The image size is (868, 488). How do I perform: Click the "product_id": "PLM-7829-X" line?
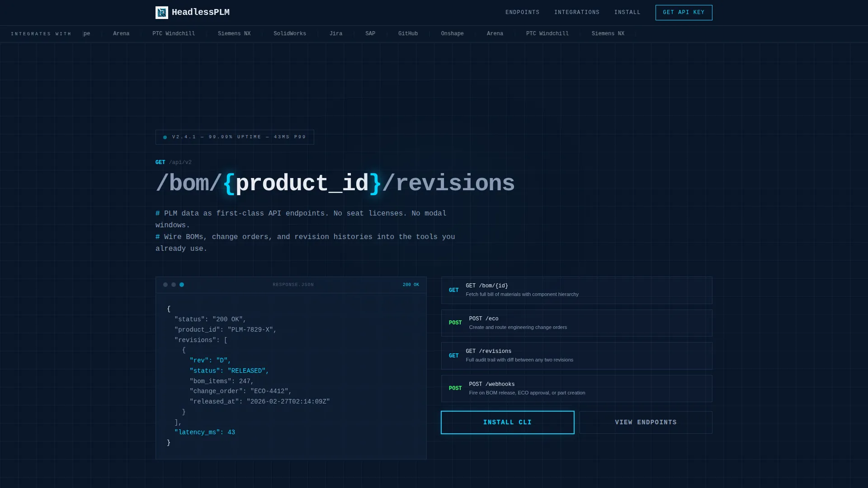coord(226,330)
